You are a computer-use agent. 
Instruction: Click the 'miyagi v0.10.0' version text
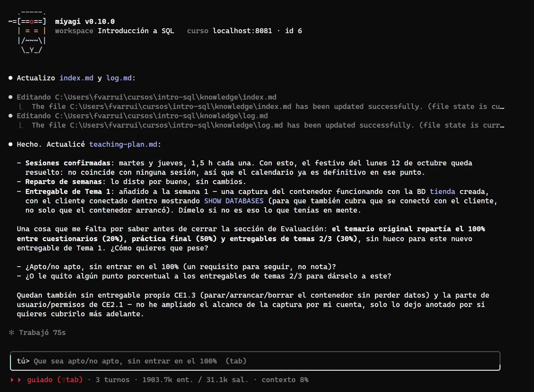(x=85, y=22)
